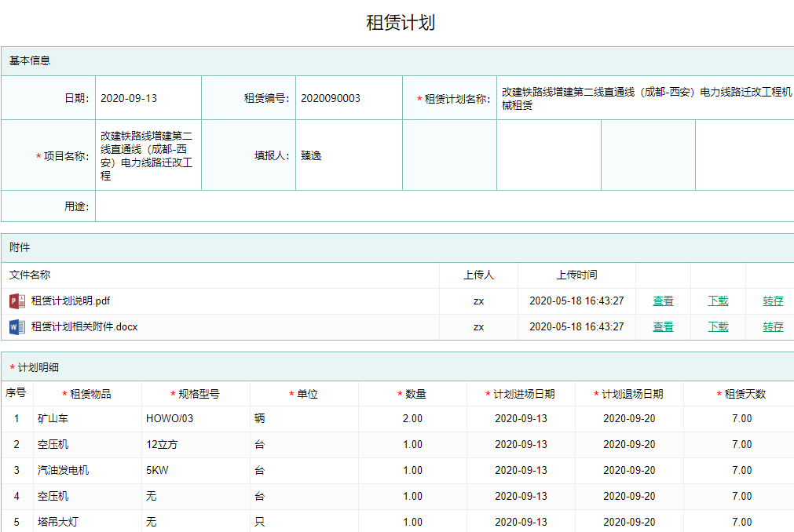Click the date field 2020-09-13 in basic info
The width and height of the screenshot is (794, 532).
pyautogui.click(x=148, y=98)
